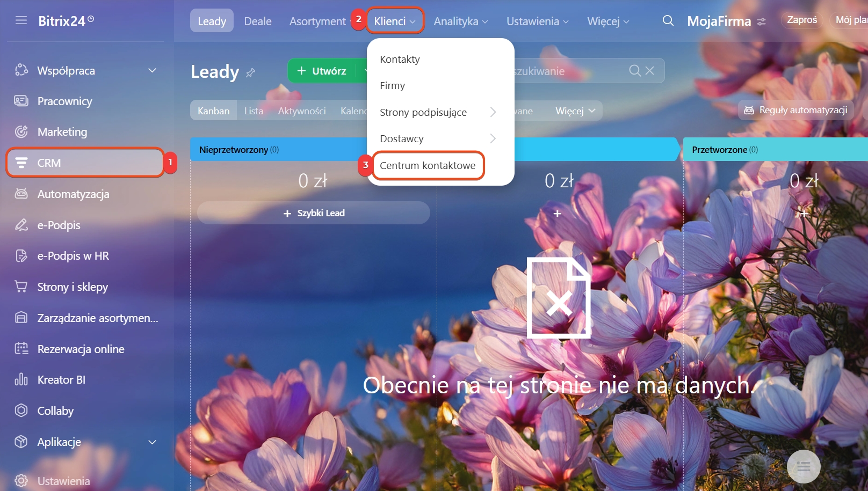This screenshot has height=491, width=868.
Task: Click the e-Podpis w HR document icon
Action: click(21, 255)
